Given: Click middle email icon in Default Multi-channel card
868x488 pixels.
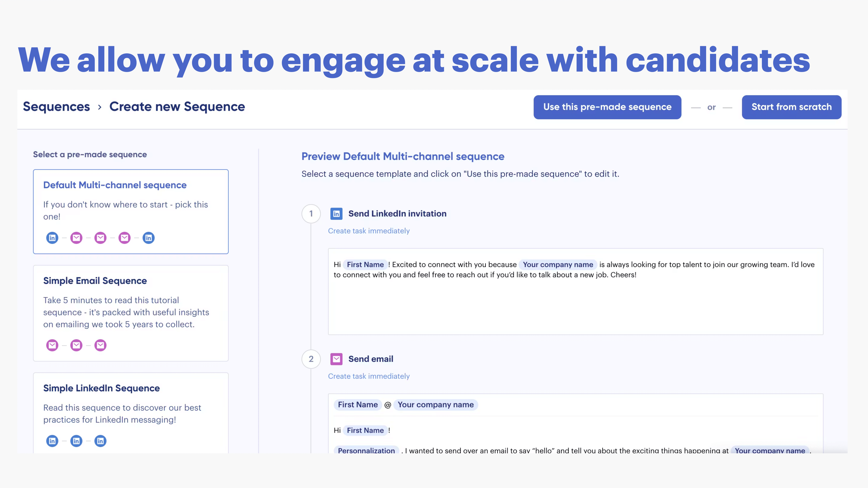Looking at the screenshot, I should coord(100,238).
